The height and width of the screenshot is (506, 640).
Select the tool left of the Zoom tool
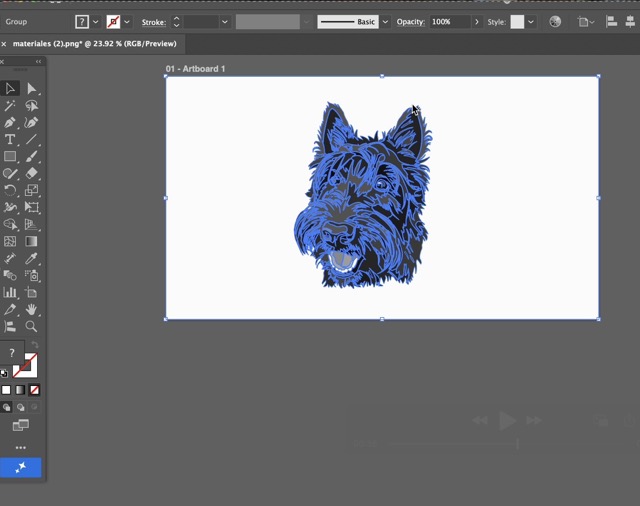[10, 326]
